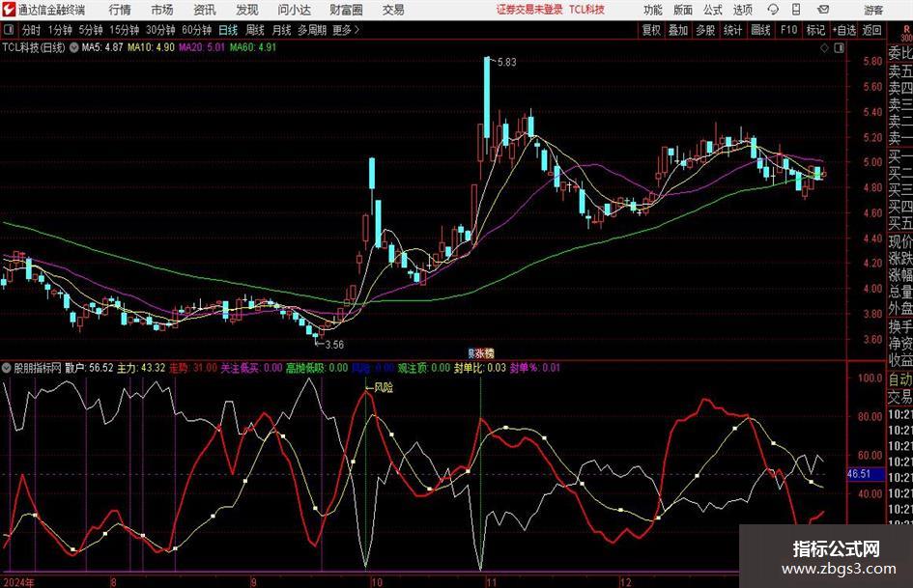Switch to 5分钟 period tab
Viewport: 913px width, 588px height.
tap(90, 30)
